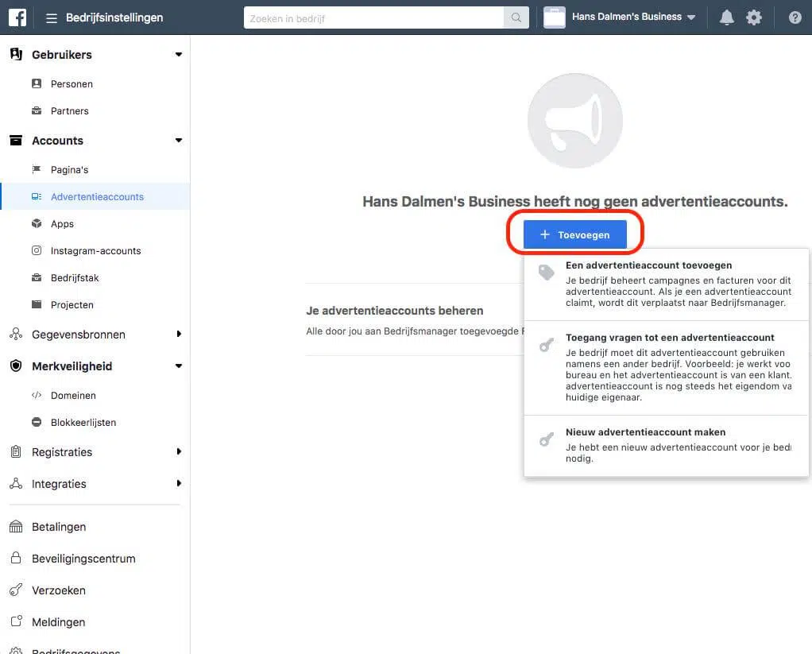812x654 pixels.
Task: Select Een advertentieaccount toevoegen option
Action: pyautogui.click(x=648, y=265)
